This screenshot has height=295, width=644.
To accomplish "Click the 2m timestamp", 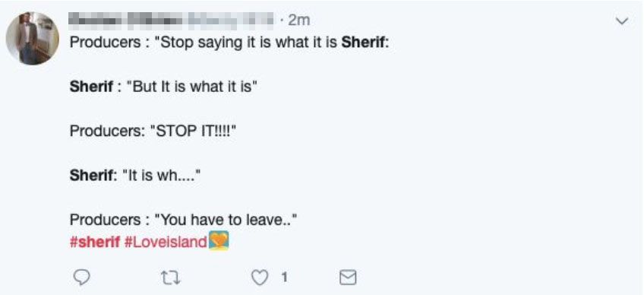I will coord(298,21).
